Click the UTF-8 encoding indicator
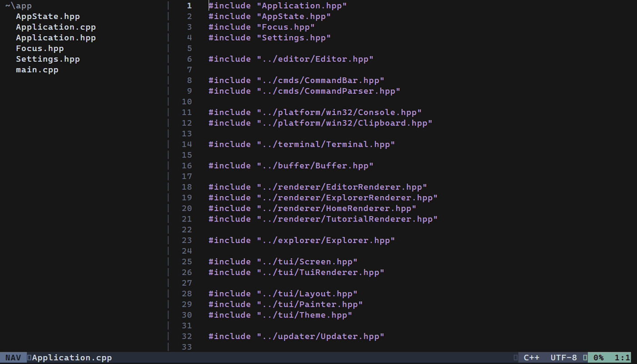 (x=564, y=358)
